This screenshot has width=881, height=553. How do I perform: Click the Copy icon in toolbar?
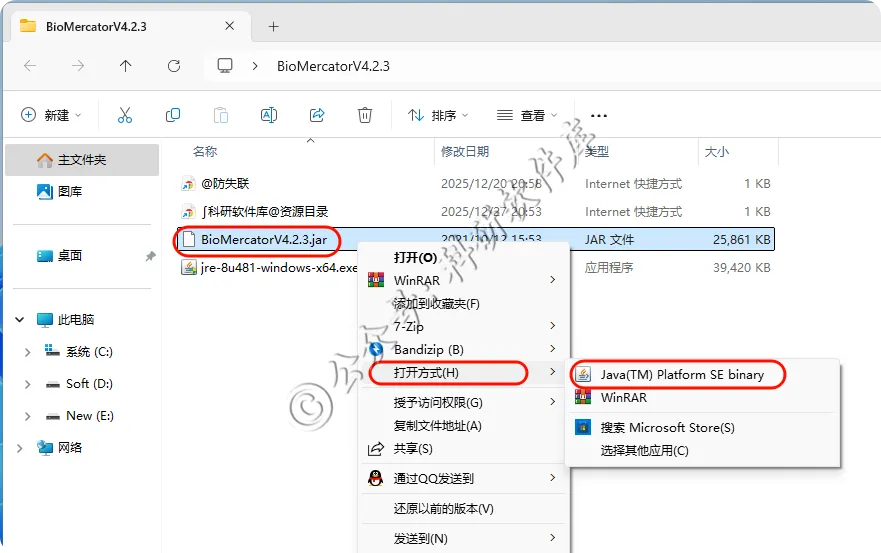point(173,115)
